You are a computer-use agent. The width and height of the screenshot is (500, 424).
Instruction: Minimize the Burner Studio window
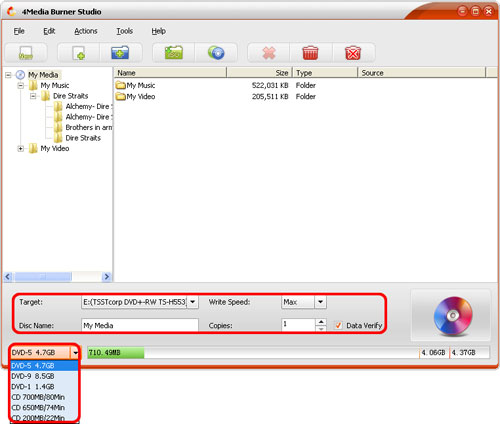462,11
